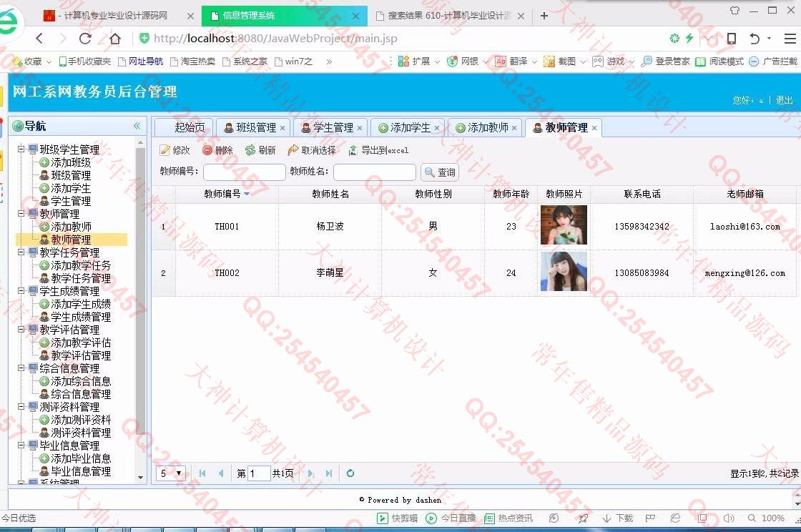Collapse the 导航 navigation panel
The image size is (801, 532).
[137, 126]
